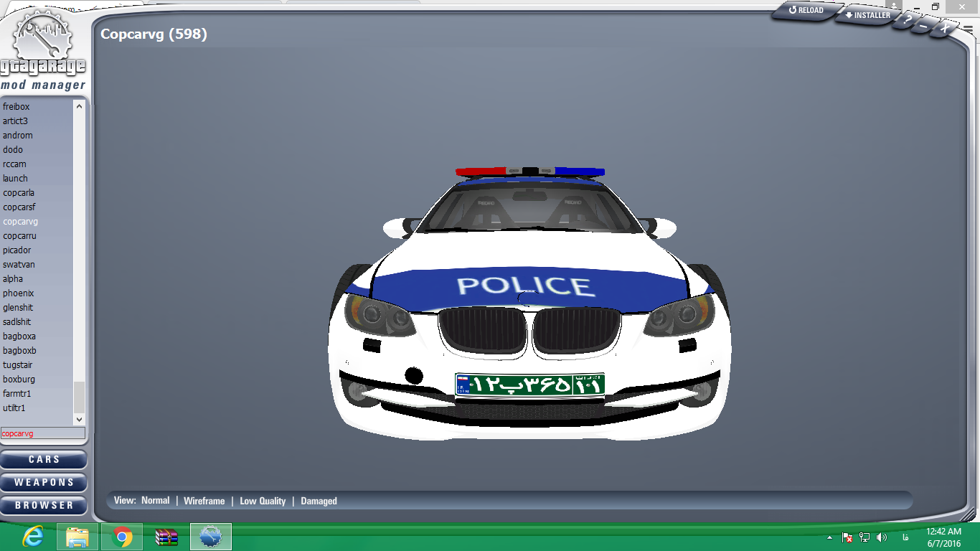
Task: Open Google Chrome from the taskbar
Action: 122,537
